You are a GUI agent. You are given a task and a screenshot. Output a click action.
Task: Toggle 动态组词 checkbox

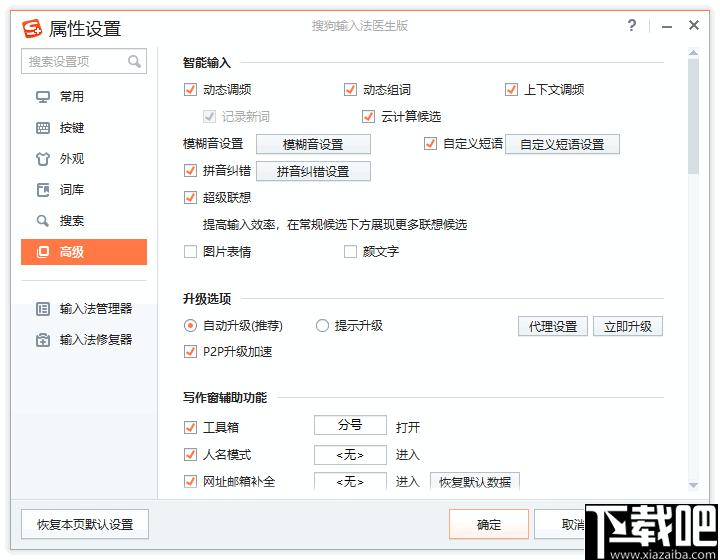coord(350,90)
